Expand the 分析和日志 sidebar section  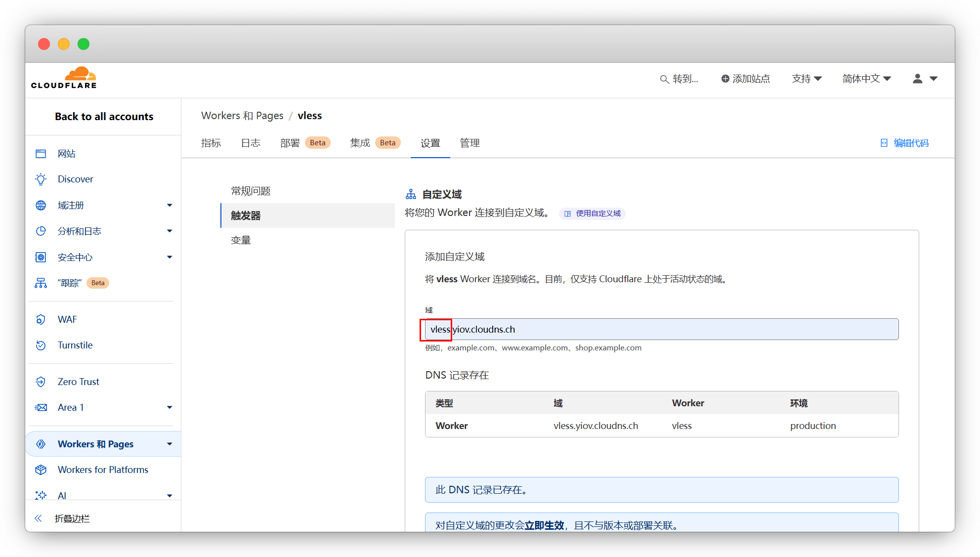(170, 231)
